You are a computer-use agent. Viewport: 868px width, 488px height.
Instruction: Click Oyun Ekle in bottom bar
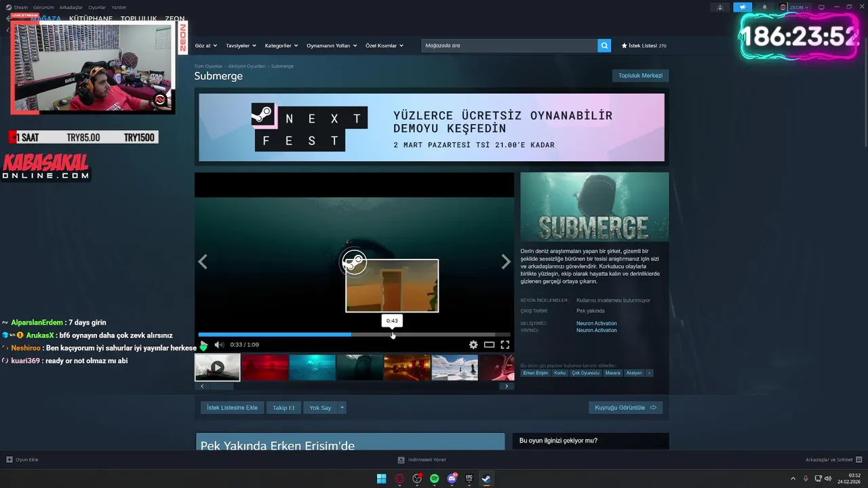point(22,460)
